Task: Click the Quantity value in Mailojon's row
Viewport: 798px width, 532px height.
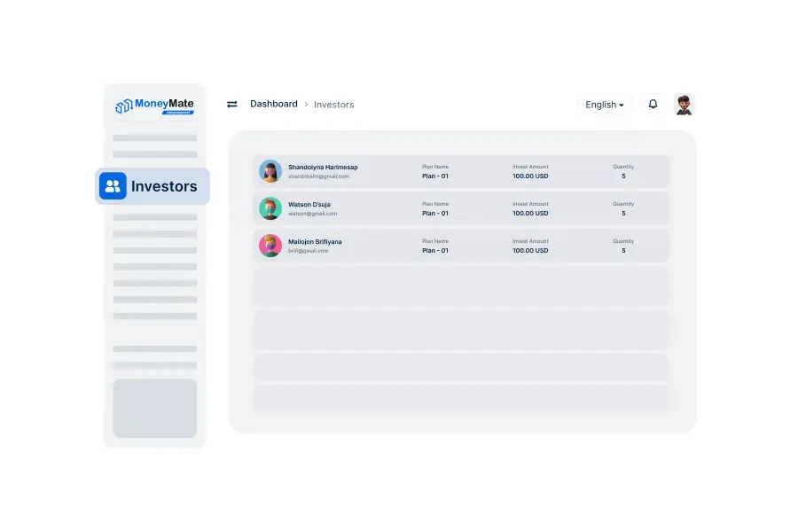Action: 623,251
